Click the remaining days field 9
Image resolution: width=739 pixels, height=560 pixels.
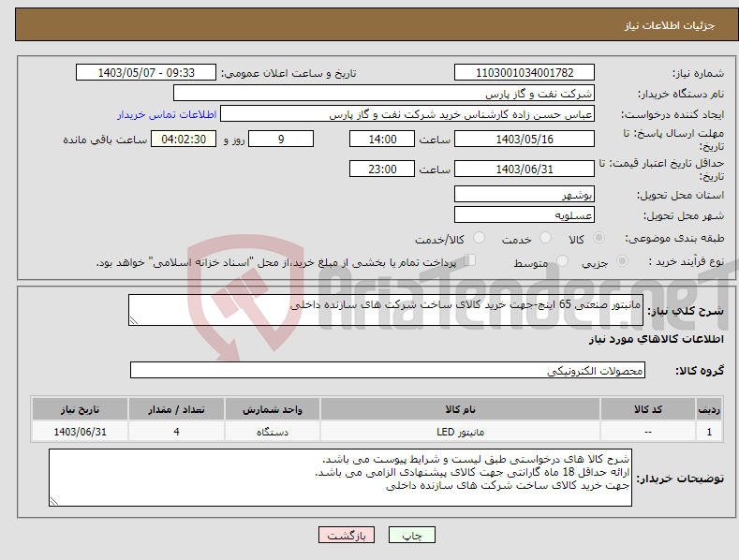[x=281, y=139]
